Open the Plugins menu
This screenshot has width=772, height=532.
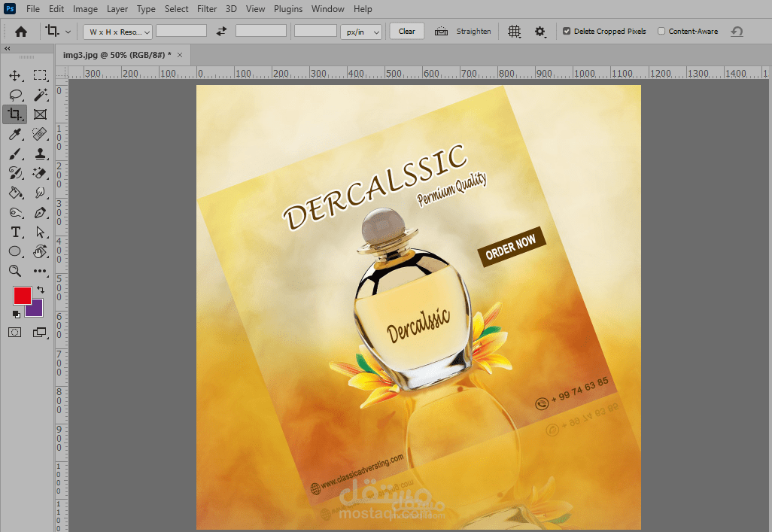click(288, 9)
